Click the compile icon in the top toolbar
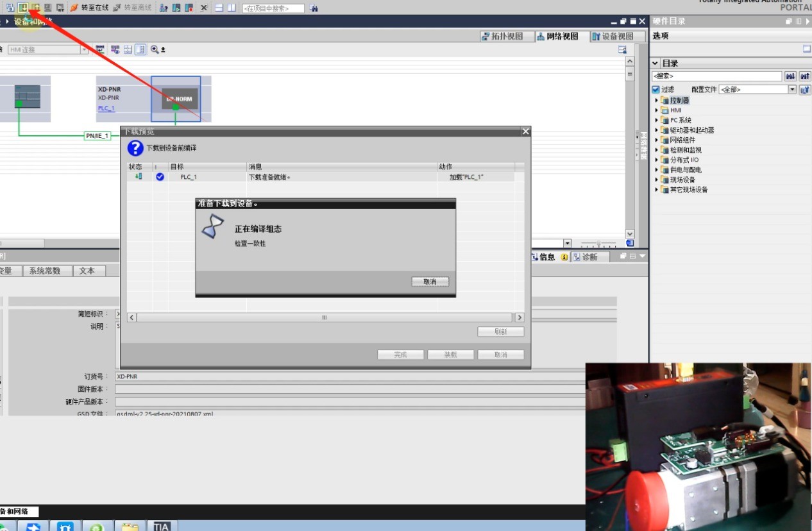This screenshot has height=531, width=812. (x=10, y=8)
